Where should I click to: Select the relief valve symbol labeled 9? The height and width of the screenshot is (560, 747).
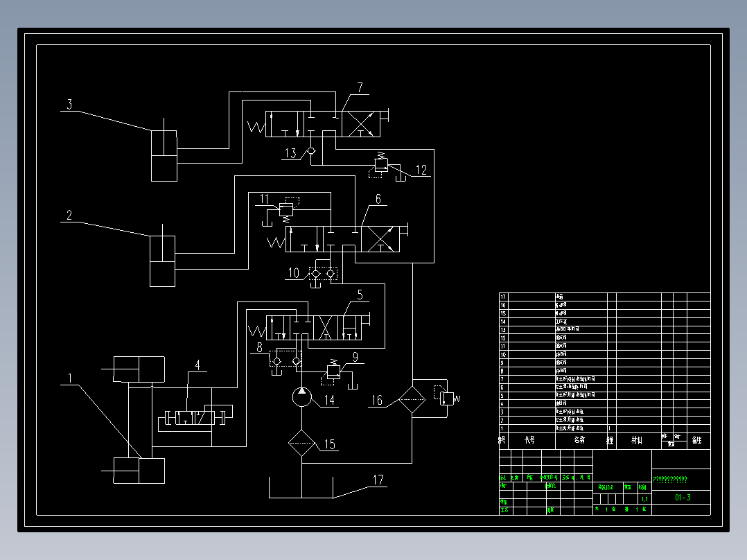(x=333, y=371)
